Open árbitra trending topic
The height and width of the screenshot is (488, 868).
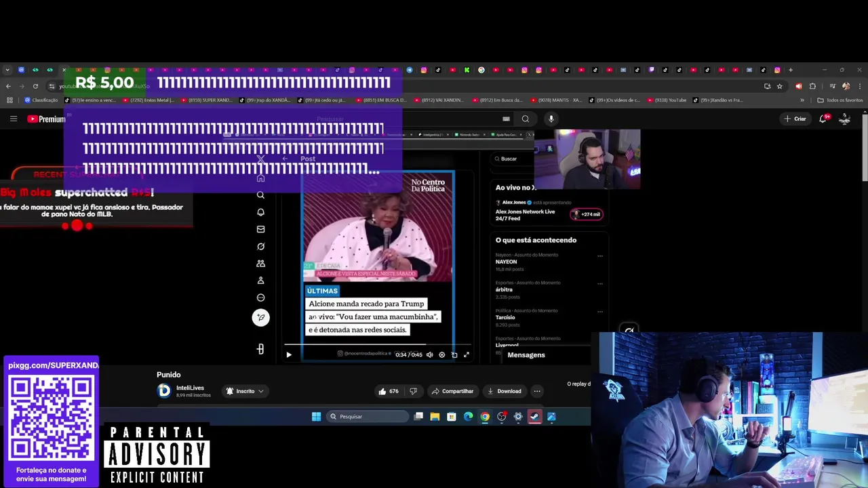coord(504,289)
